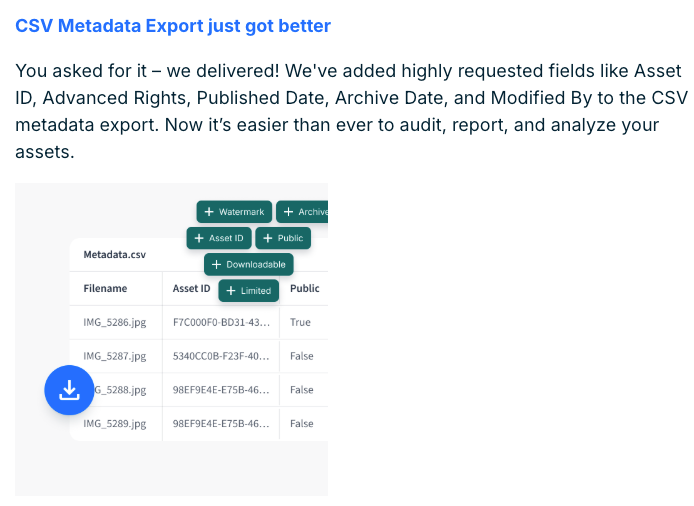Click the plus icon on Limited chip

(231, 290)
